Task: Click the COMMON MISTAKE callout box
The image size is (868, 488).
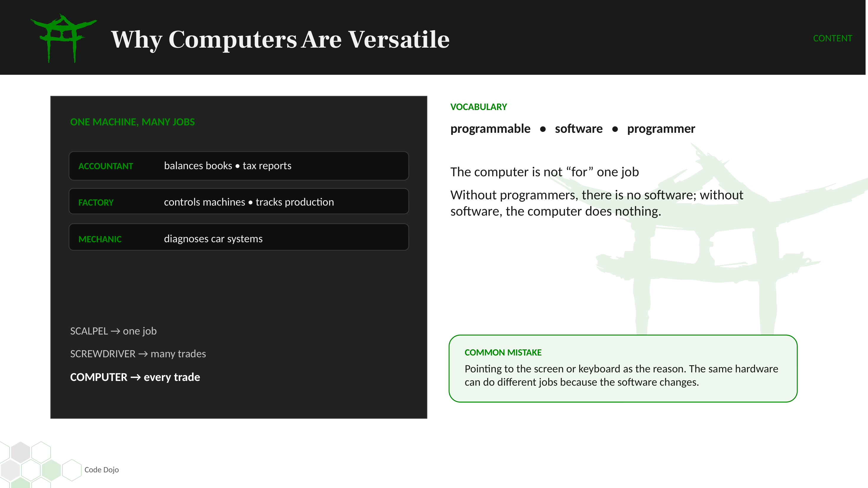Action: pyautogui.click(x=623, y=369)
